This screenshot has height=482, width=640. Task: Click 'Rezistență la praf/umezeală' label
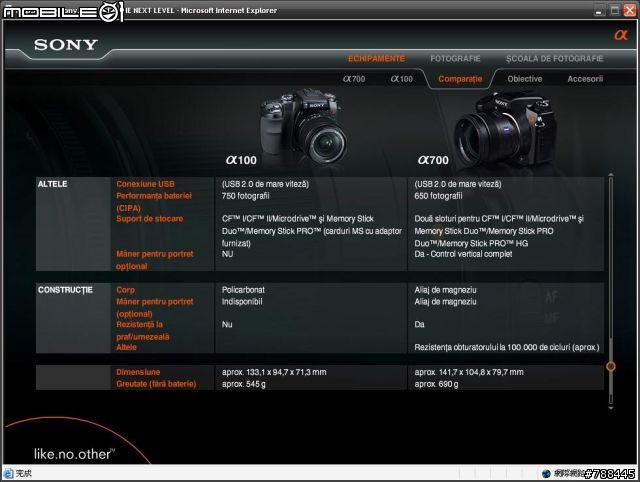pyautogui.click(x=142, y=331)
